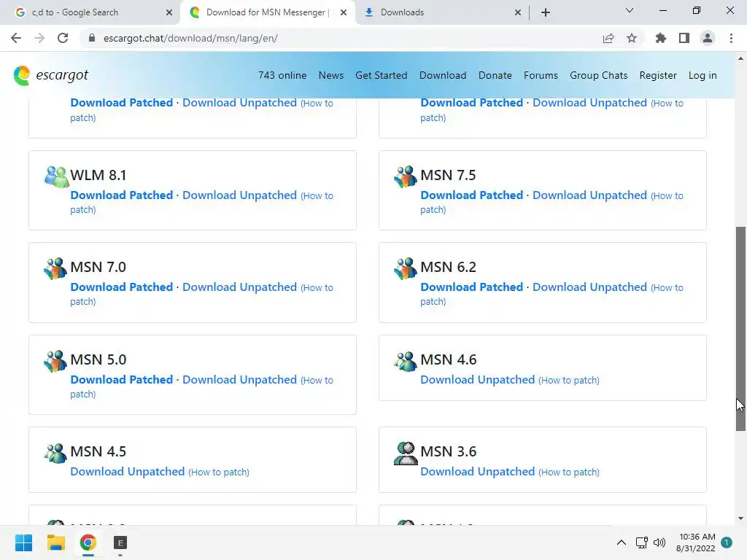Download Unpatched MSN 4.5
Image resolution: width=747 pixels, height=560 pixels.
click(x=127, y=472)
